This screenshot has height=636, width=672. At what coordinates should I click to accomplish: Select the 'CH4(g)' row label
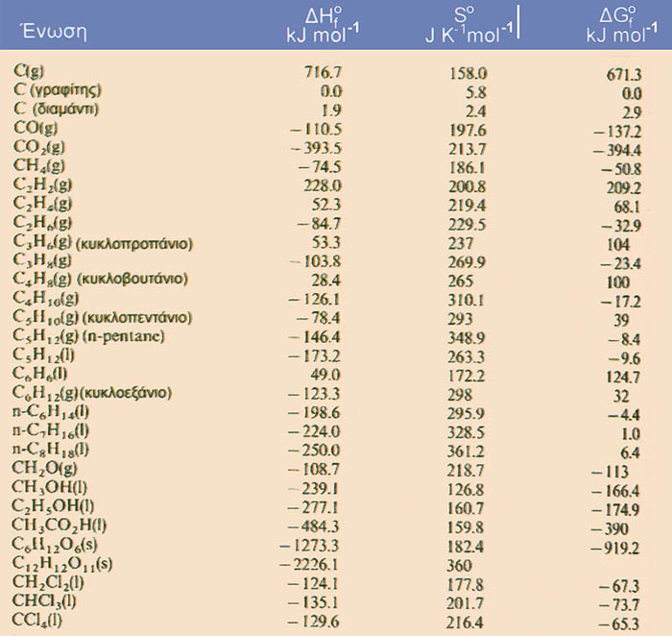(x=39, y=166)
